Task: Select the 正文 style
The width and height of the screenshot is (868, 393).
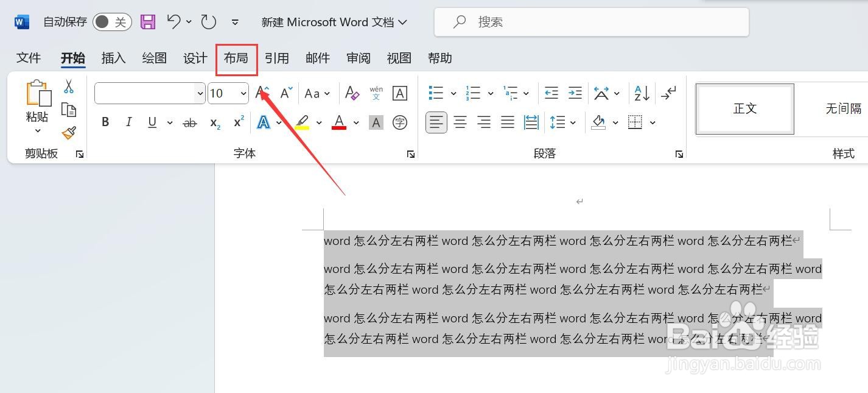Action: 744,109
